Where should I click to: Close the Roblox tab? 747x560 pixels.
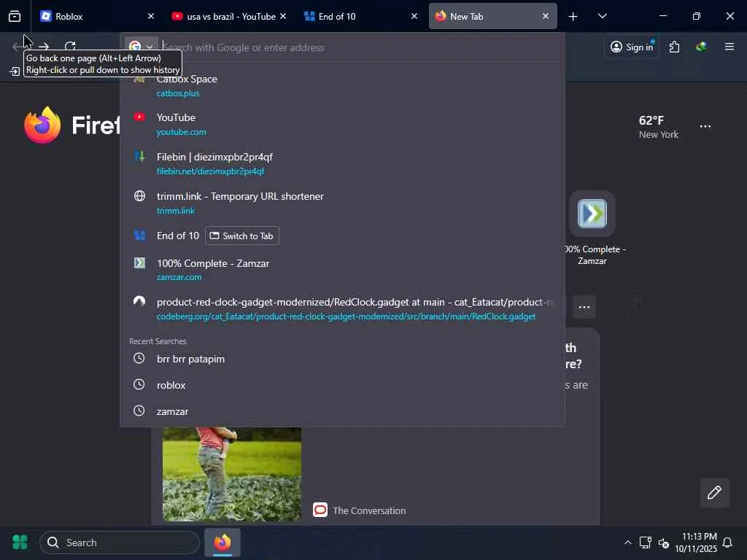pos(150,16)
